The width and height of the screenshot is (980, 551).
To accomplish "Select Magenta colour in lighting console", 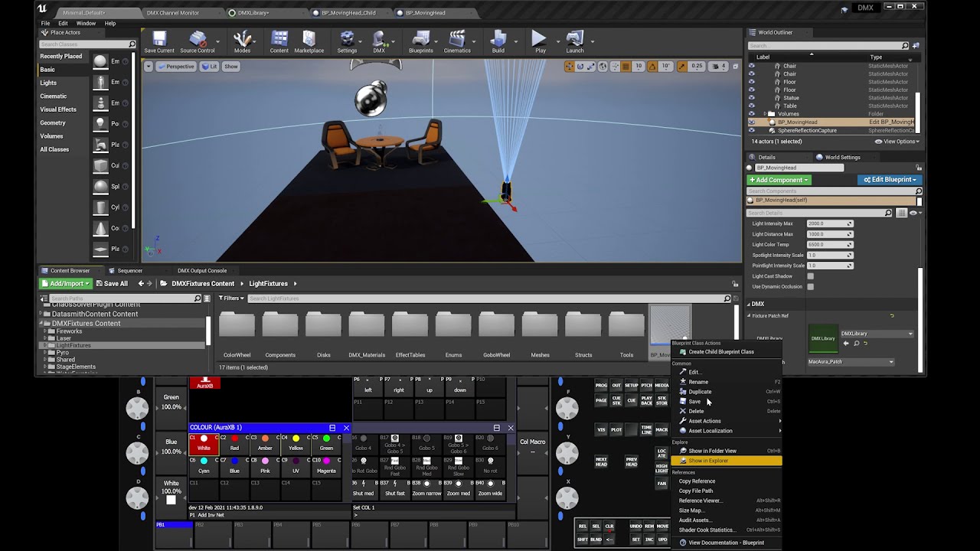I will tap(326, 466).
